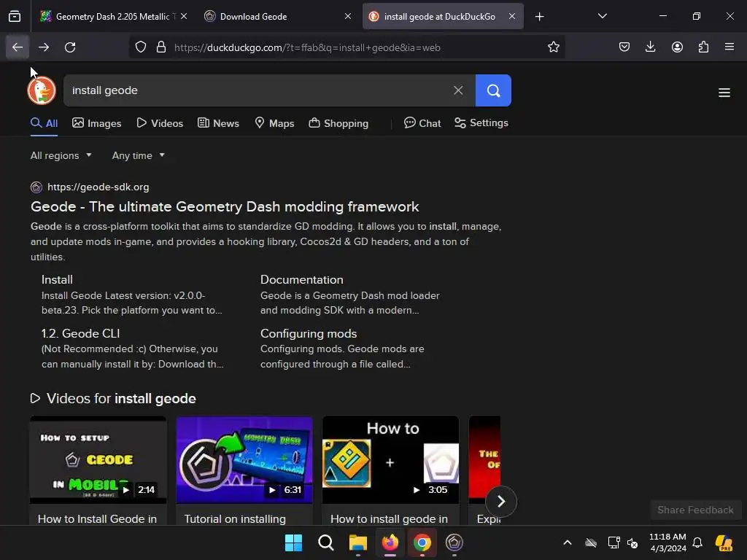Open File Explorer from the taskbar

point(357,542)
